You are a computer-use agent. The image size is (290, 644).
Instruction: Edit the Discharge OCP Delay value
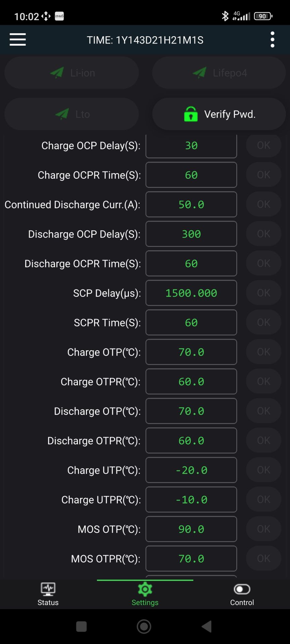(x=191, y=234)
